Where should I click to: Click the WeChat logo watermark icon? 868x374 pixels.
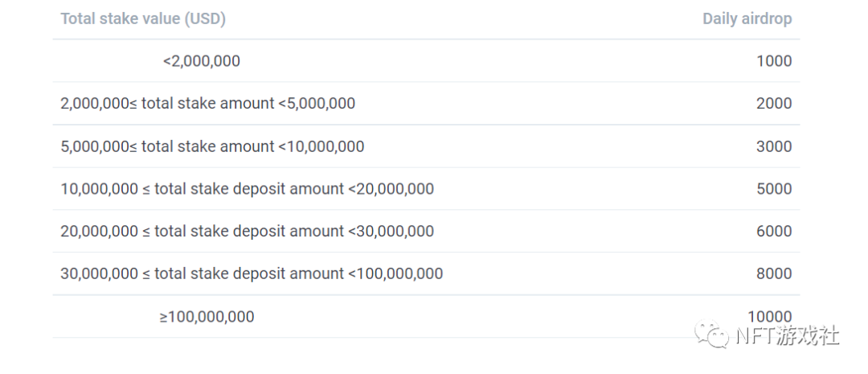tap(712, 334)
